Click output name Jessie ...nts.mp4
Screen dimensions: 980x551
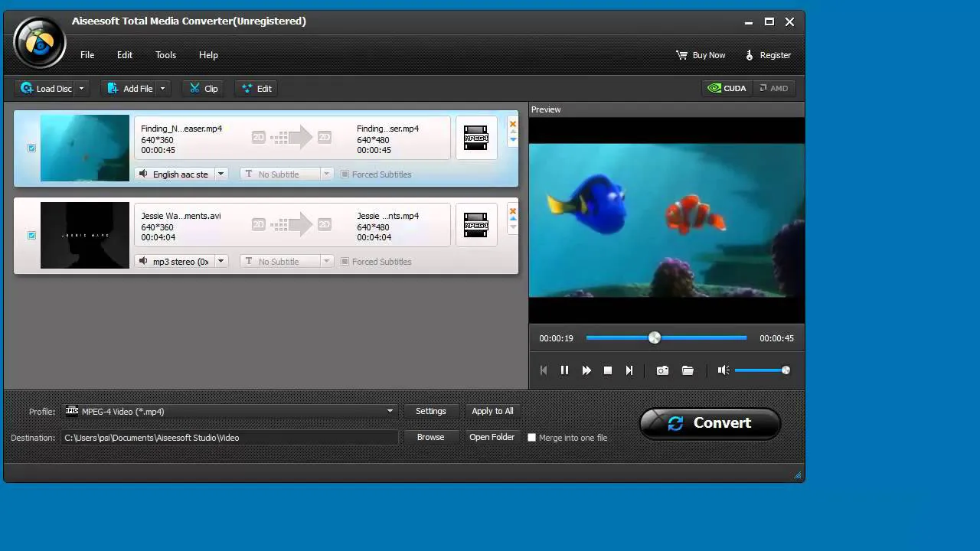click(387, 216)
